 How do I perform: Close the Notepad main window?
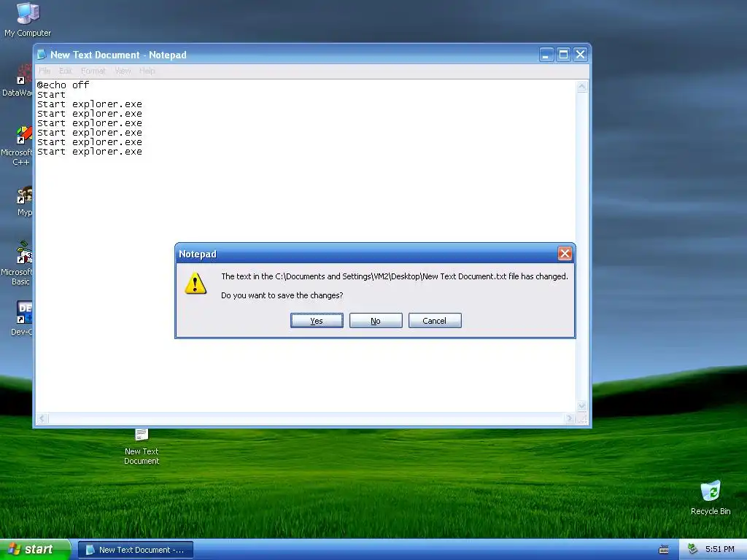click(x=580, y=55)
